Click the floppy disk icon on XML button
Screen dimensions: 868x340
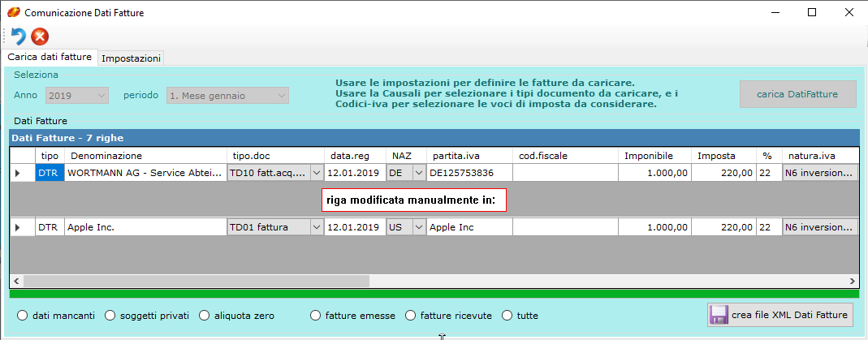[719, 315]
